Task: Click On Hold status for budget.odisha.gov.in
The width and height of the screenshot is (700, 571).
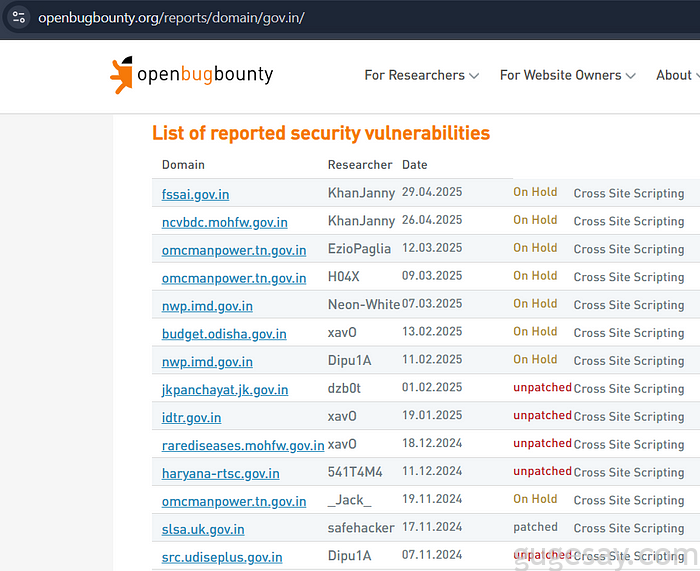Action: (535, 331)
